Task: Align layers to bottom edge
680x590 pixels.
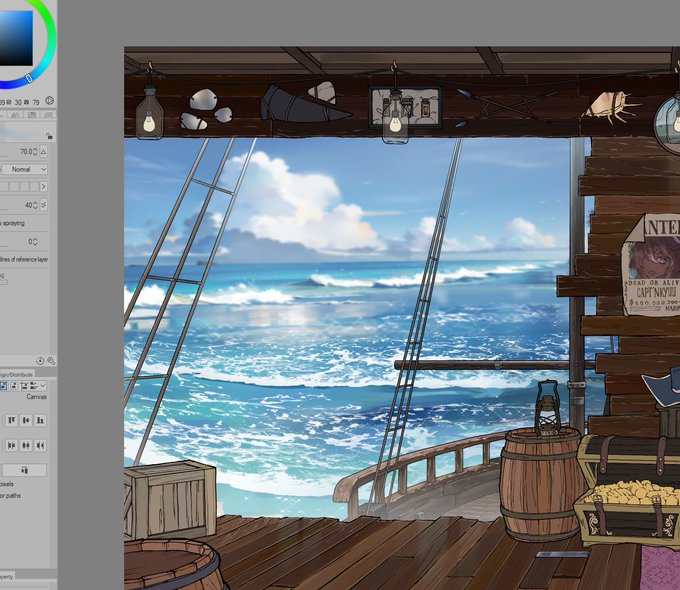Action: [40, 420]
